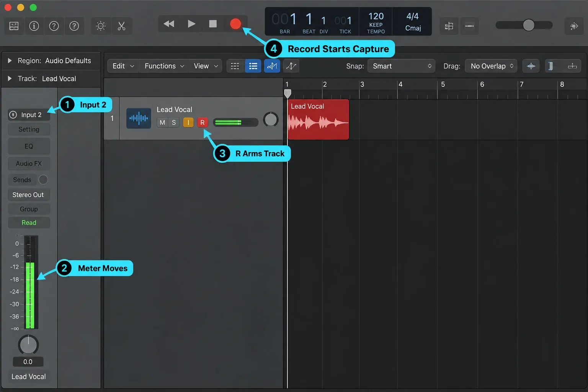Click the Lead Vocal track waveform icon
588x392 pixels.
pyautogui.click(x=139, y=118)
